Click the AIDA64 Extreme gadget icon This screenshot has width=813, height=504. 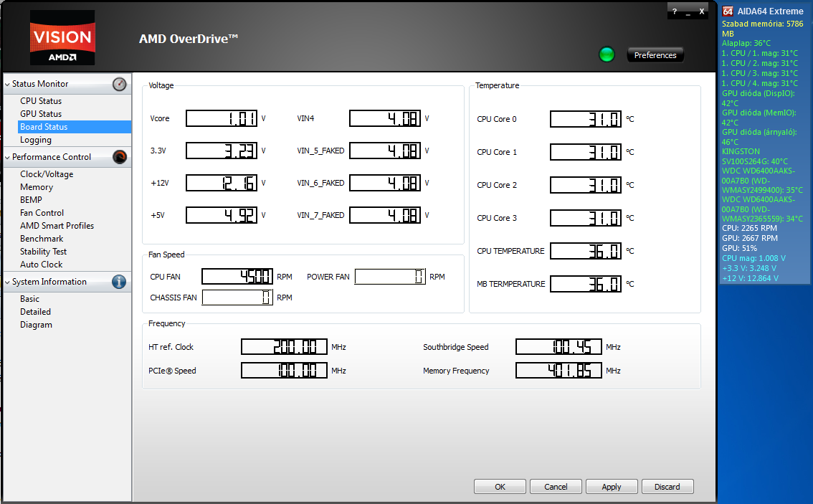click(728, 11)
